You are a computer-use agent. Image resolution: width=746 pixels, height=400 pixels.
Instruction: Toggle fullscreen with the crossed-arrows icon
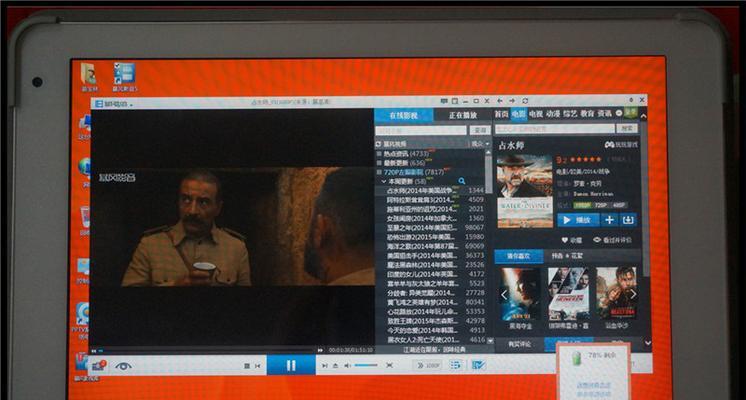pos(389,365)
